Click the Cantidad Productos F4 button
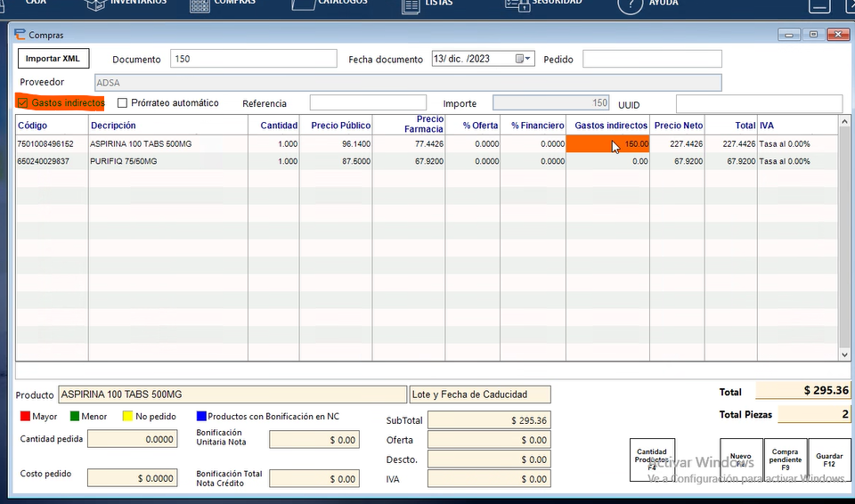The image size is (855, 504). [x=652, y=459]
